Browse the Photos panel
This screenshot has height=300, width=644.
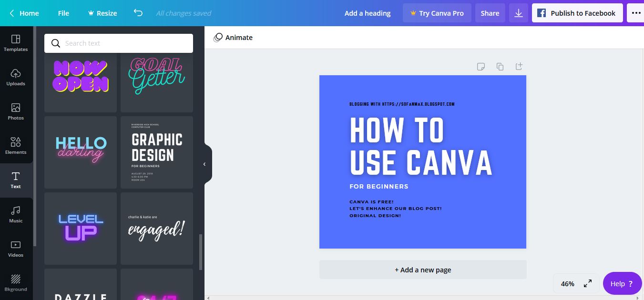pos(16,112)
